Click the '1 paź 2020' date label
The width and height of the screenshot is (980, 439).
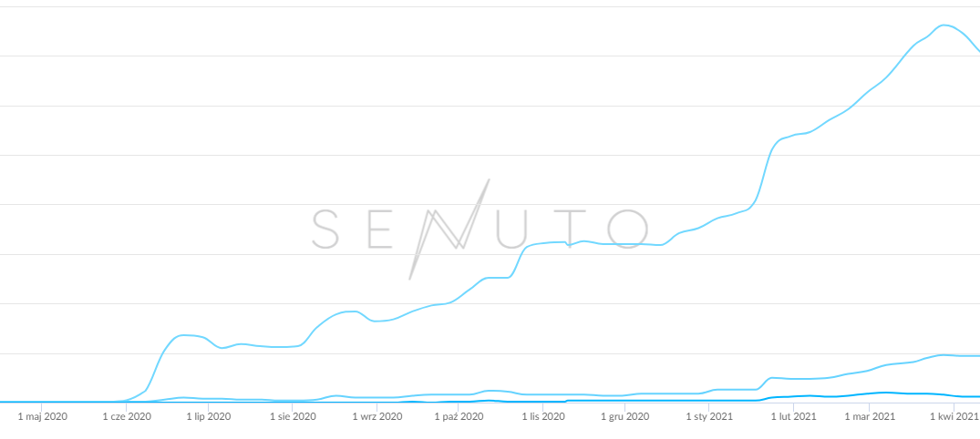pos(459,417)
